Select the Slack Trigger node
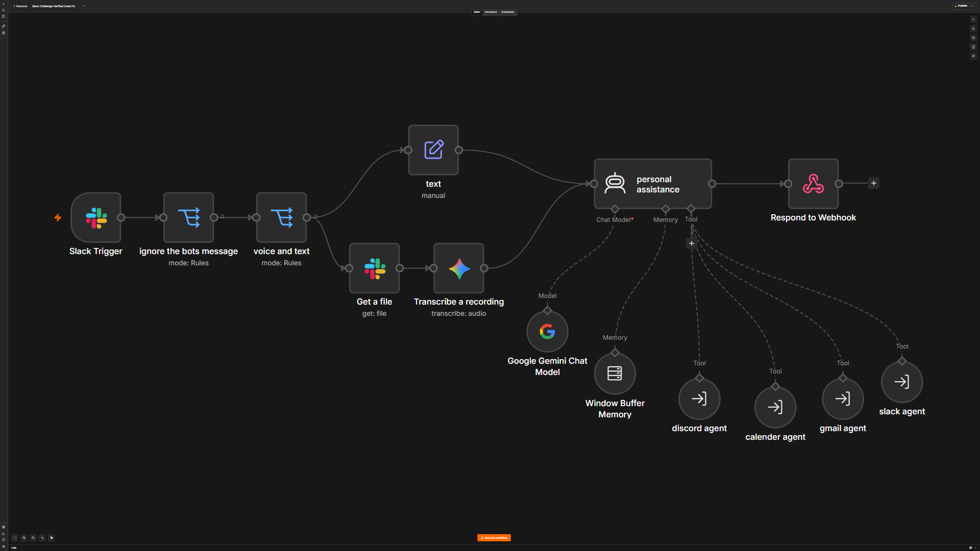Viewport: 980px width, 551px height. 96,217
